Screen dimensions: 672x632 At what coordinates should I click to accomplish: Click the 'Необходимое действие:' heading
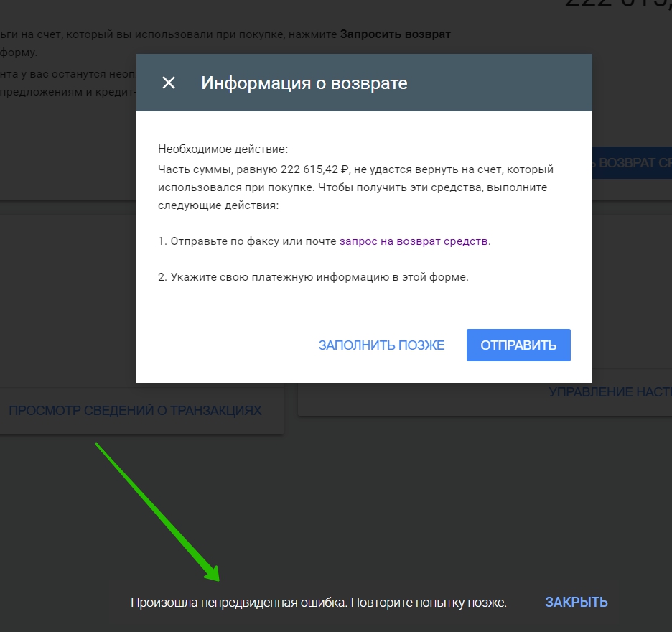pyautogui.click(x=223, y=149)
